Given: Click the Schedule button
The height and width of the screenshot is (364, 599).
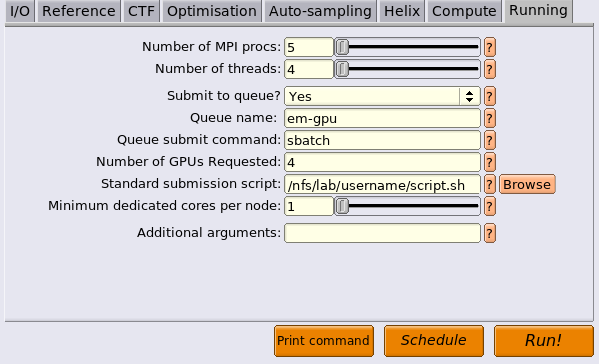Looking at the screenshot, I should pyautogui.click(x=434, y=341).
